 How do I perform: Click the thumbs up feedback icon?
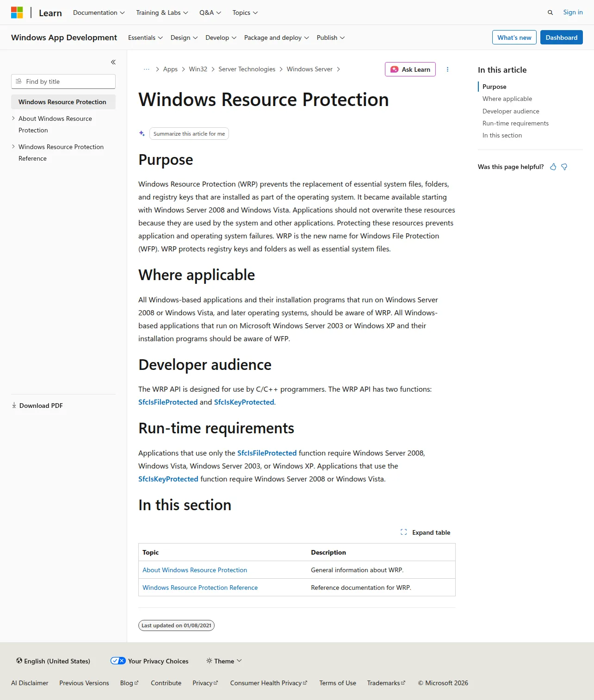click(553, 167)
